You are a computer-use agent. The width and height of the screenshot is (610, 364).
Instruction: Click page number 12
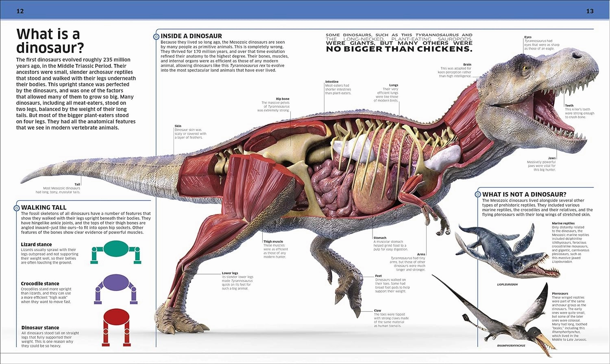[x=20, y=11]
